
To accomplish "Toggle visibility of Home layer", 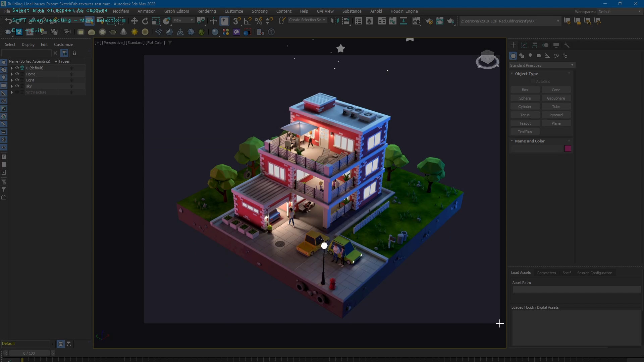I will point(17,74).
